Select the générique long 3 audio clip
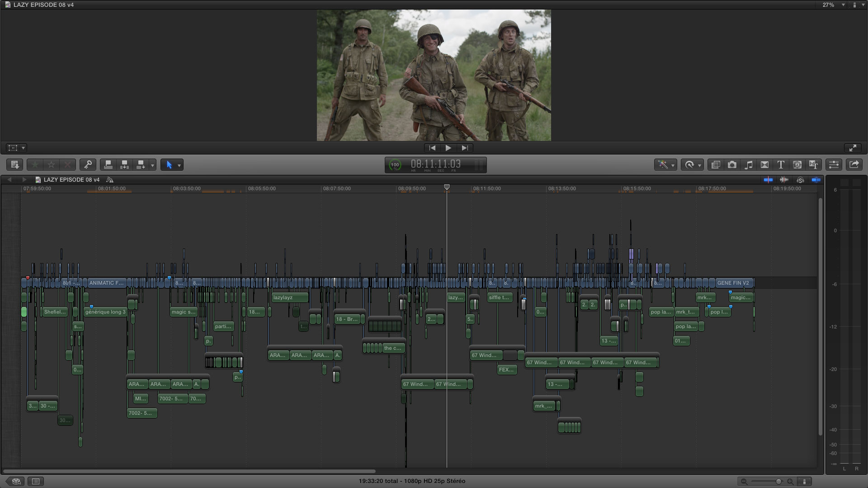Screen dimensions: 868x488 tap(105, 312)
